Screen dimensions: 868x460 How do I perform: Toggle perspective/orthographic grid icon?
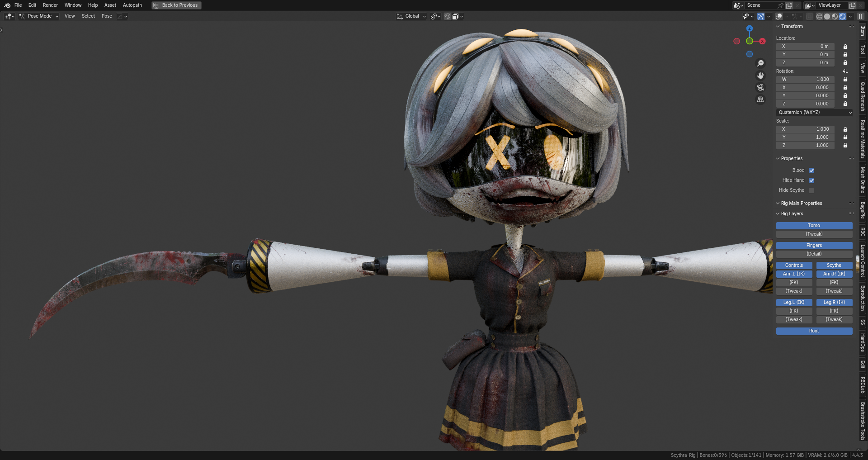(x=760, y=100)
